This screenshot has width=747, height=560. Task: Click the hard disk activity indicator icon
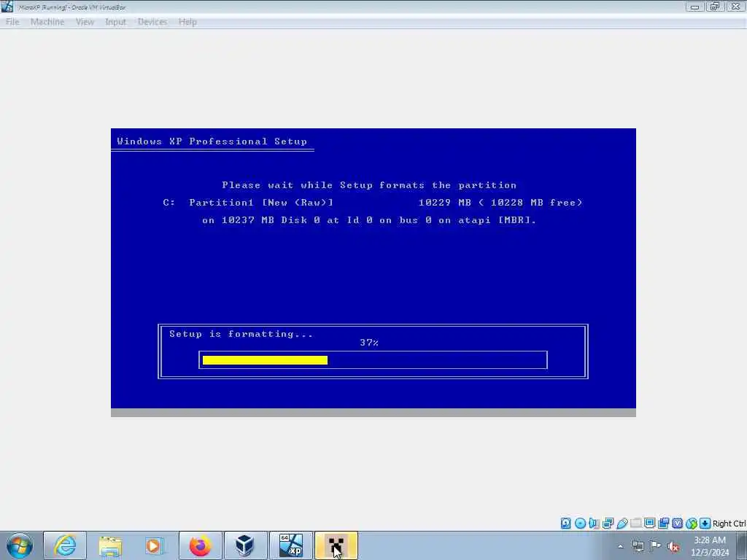pyautogui.click(x=565, y=524)
